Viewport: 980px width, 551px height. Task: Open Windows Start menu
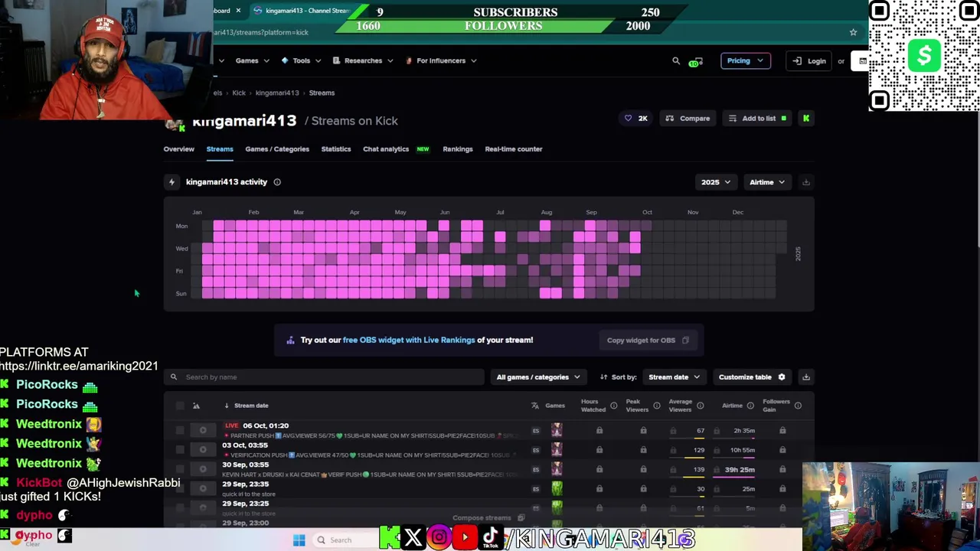(299, 540)
